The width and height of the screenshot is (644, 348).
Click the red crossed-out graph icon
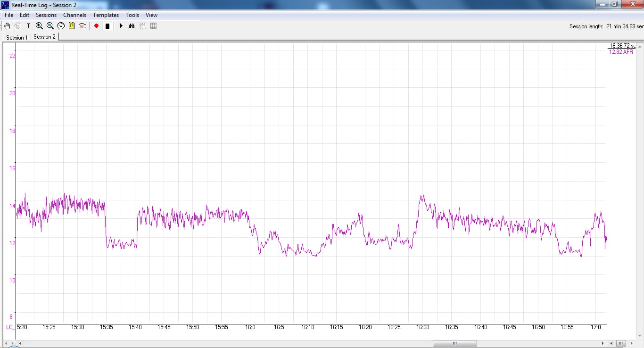(83, 26)
